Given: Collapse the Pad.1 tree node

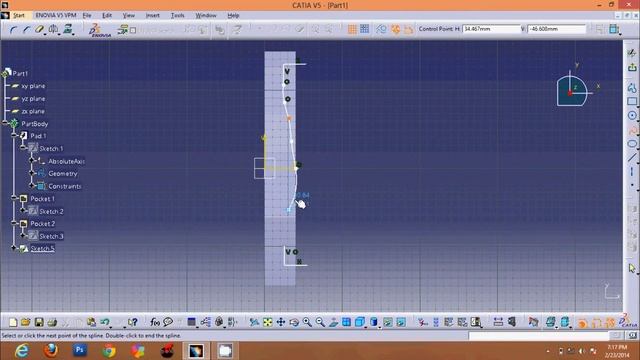Looking at the screenshot, I should pyautogui.click(x=14, y=136).
